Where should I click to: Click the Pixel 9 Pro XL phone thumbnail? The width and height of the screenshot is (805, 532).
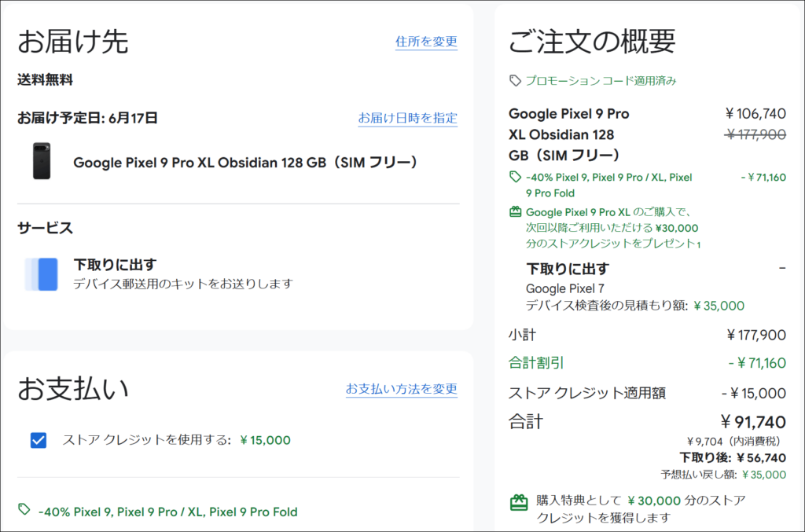[x=42, y=161]
